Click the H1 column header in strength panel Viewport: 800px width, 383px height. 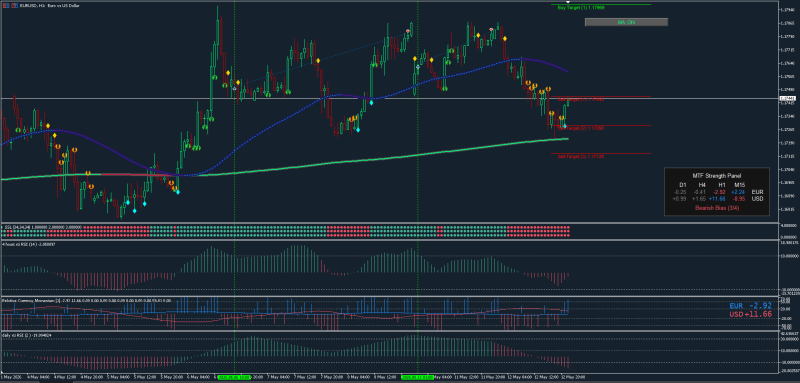(x=721, y=184)
